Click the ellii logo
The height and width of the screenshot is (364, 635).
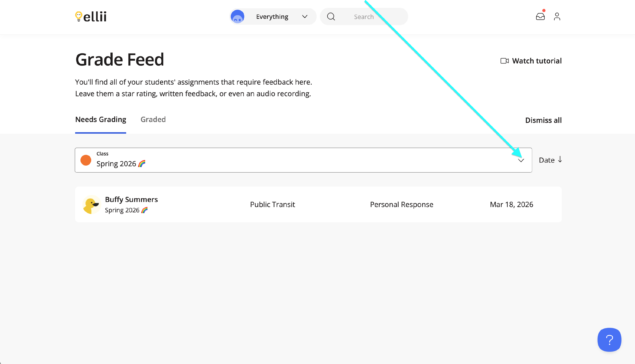click(91, 16)
